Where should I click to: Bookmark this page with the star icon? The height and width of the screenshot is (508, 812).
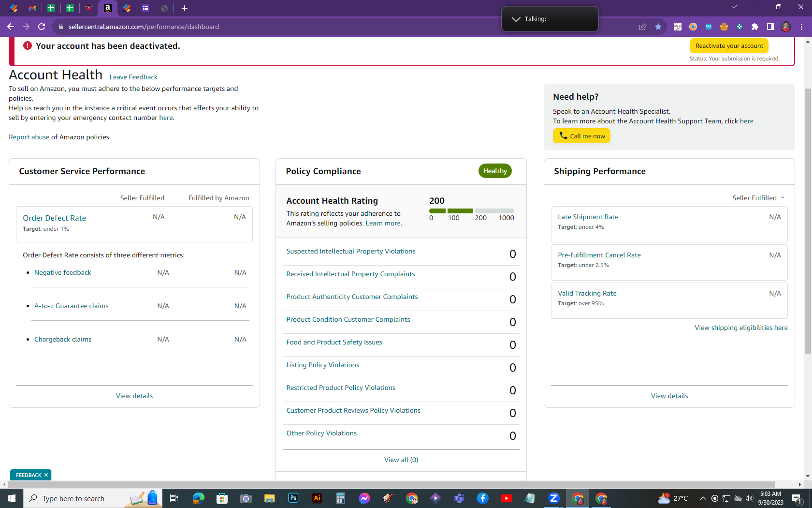click(x=658, y=27)
